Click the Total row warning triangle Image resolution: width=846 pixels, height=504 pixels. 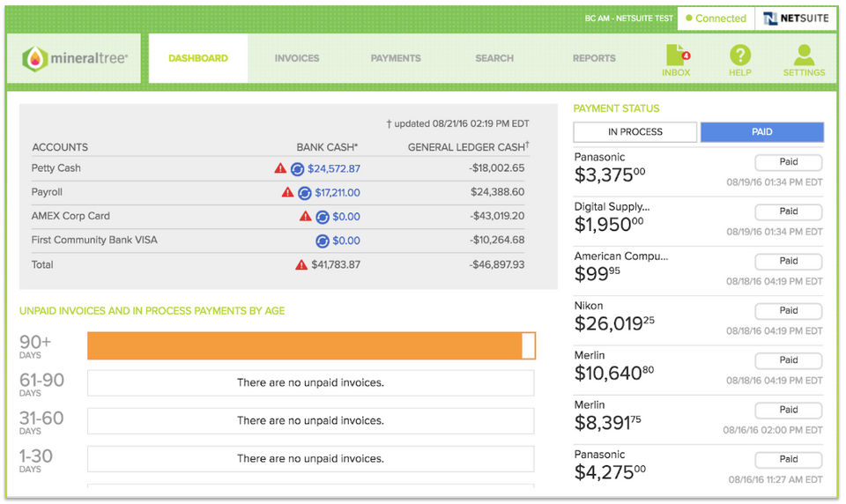[x=301, y=264]
